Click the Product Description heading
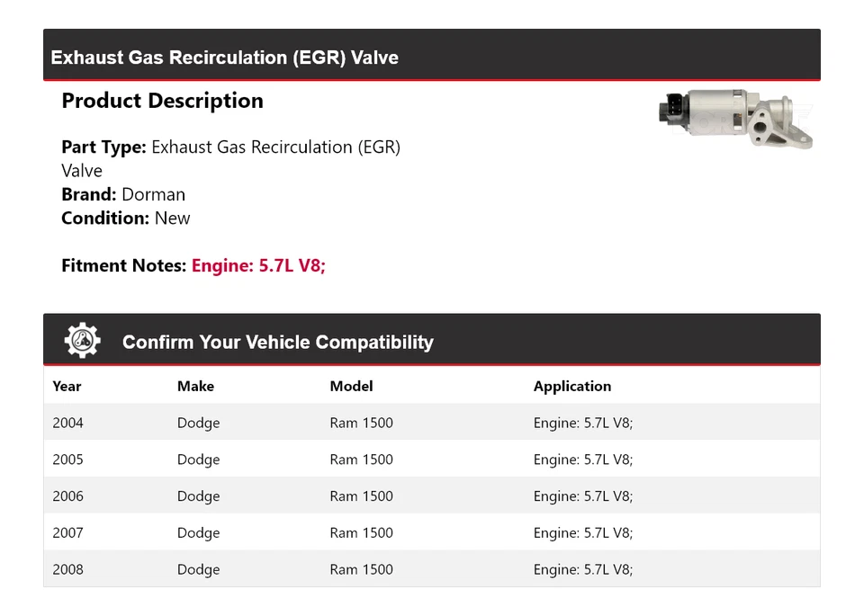 point(162,101)
